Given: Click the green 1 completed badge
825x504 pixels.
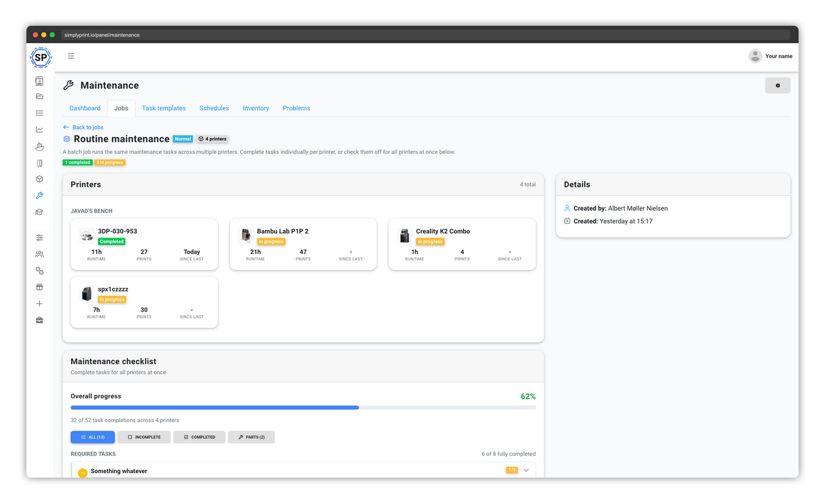Looking at the screenshot, I should coord(77,162).
